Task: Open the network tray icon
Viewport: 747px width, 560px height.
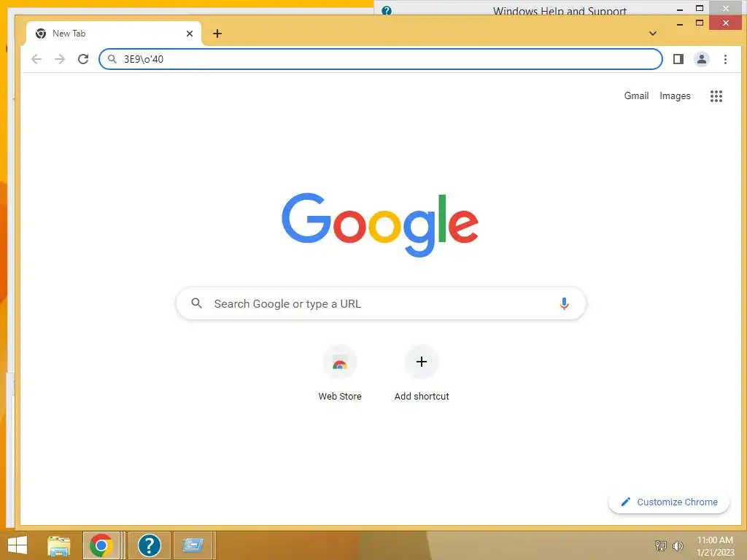Action: point(660,545)
